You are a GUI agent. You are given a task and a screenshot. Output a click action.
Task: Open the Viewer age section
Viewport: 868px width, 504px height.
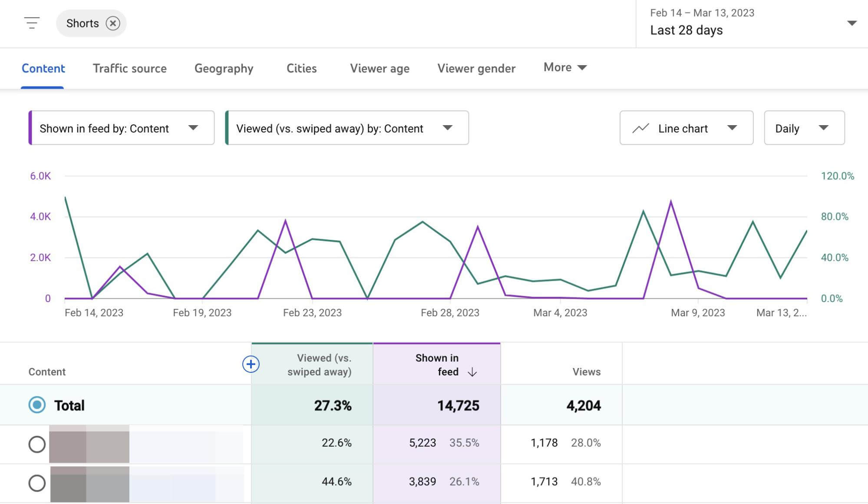coord(380,66)
